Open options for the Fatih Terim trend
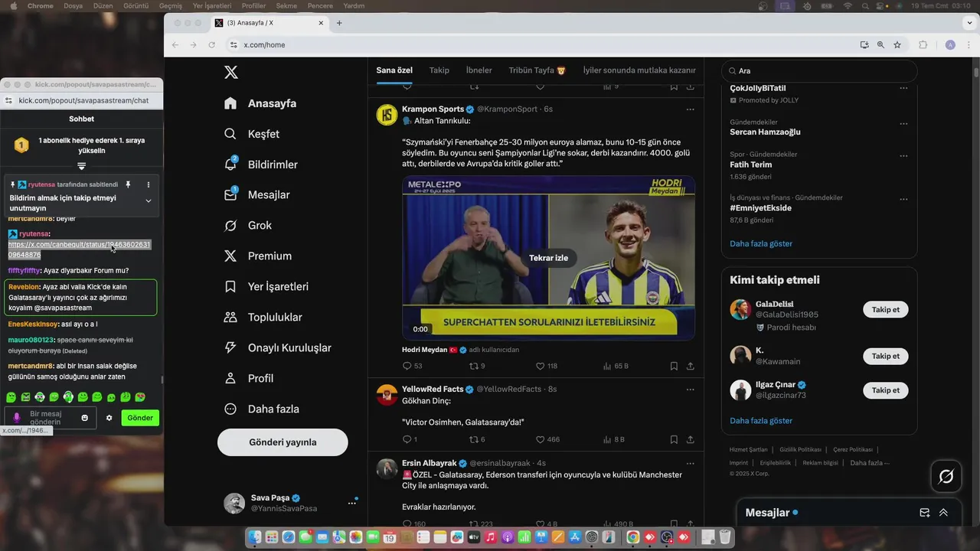 [903, 155]
